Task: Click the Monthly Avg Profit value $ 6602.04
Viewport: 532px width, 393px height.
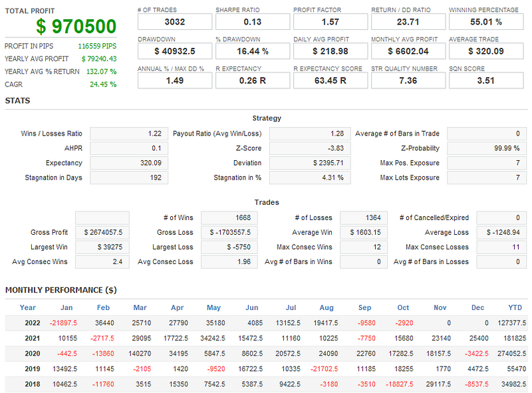Action: click(x=408, y=51)
